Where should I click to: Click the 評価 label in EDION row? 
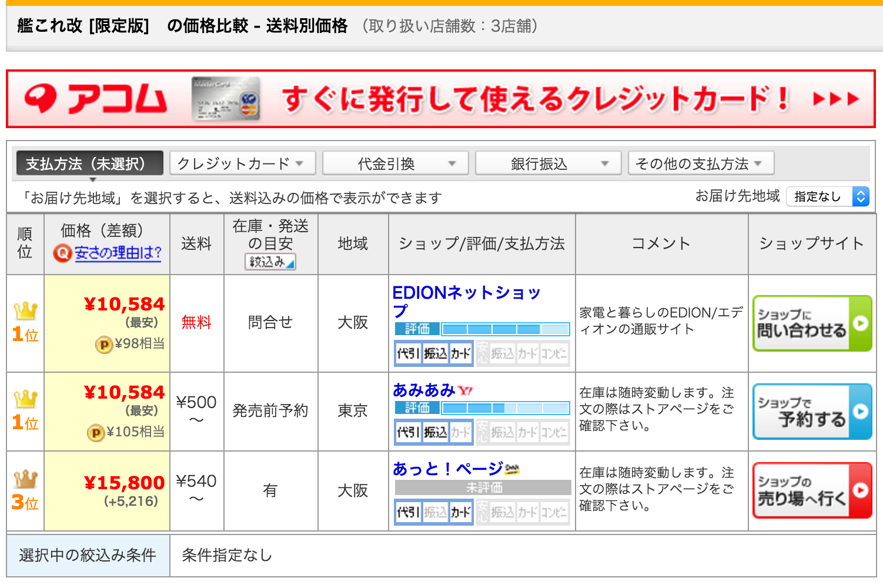[x=417, y=329]
